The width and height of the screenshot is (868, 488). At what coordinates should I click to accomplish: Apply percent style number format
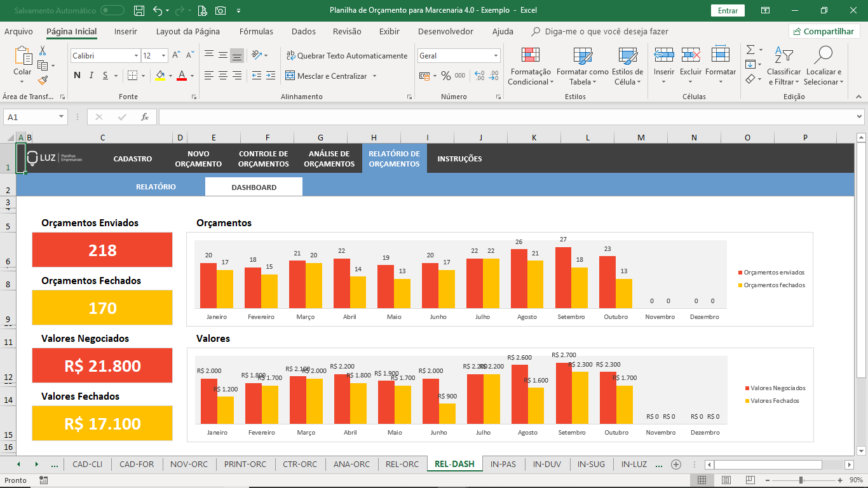pos(446,76)
